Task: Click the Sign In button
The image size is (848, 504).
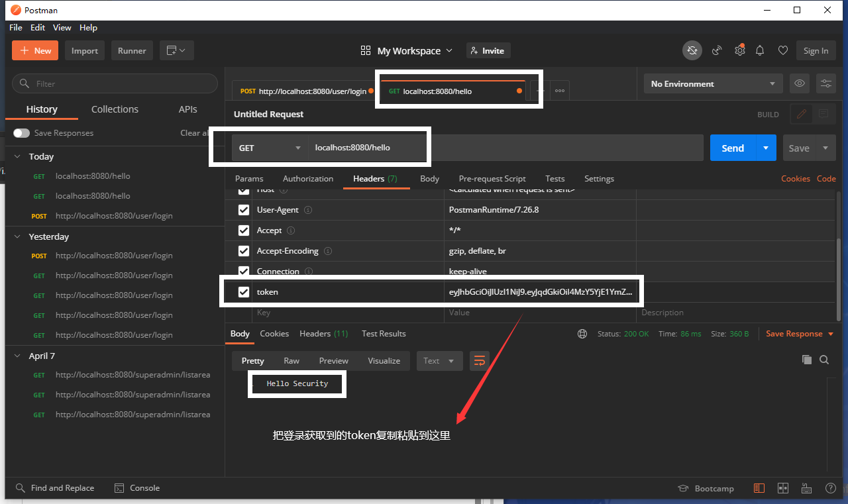Action: (x=816, y=50)
